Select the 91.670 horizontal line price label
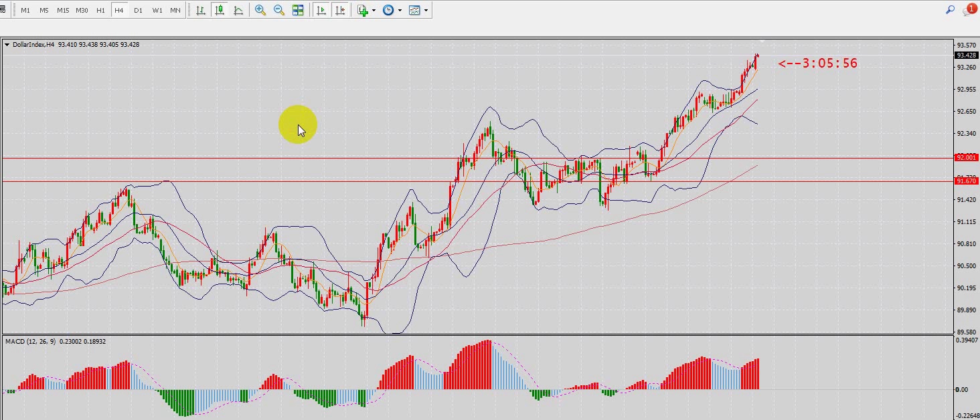Viewport: 980px width, 420px height. pyautogui.click(x=967, y=181)
